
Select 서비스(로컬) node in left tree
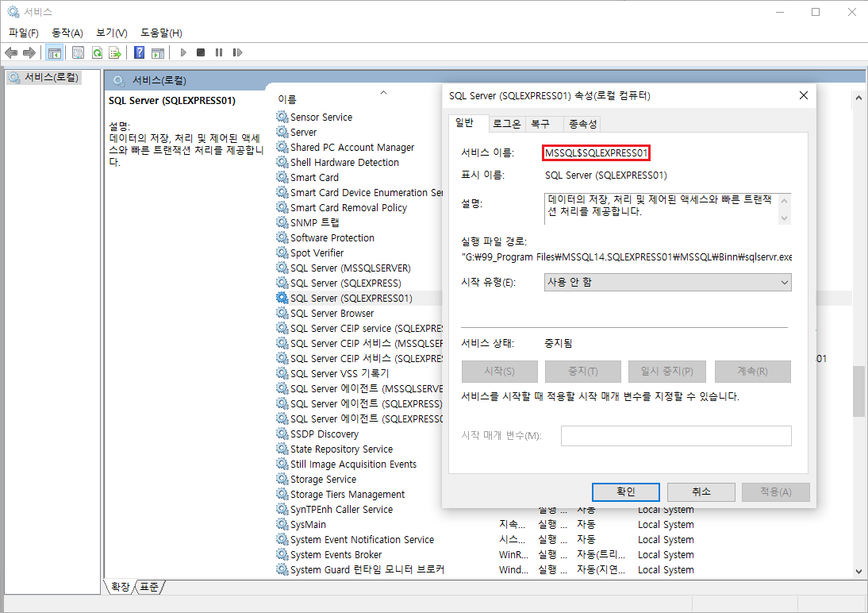44,77
